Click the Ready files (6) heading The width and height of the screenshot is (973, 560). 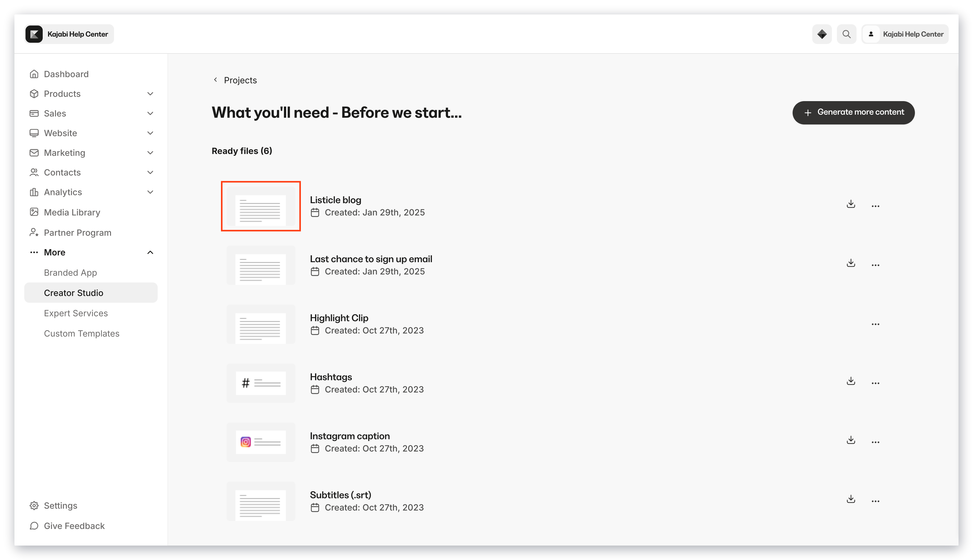242,151
